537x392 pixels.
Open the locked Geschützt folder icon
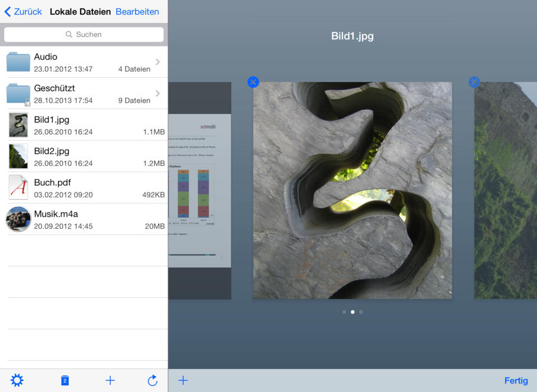[18, 93]
